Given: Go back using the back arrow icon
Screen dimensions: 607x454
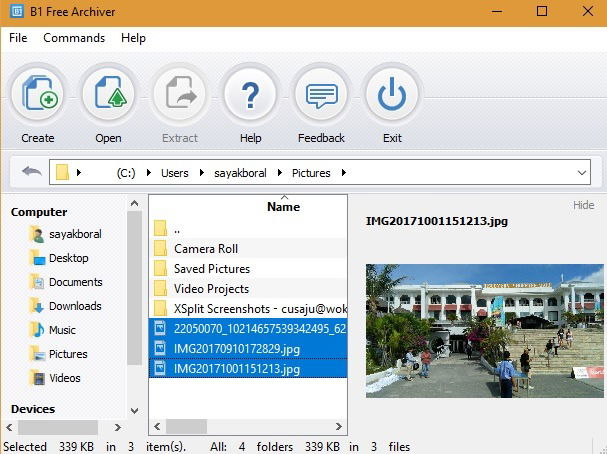Looking at the screenshot, I should click(32, 171).
